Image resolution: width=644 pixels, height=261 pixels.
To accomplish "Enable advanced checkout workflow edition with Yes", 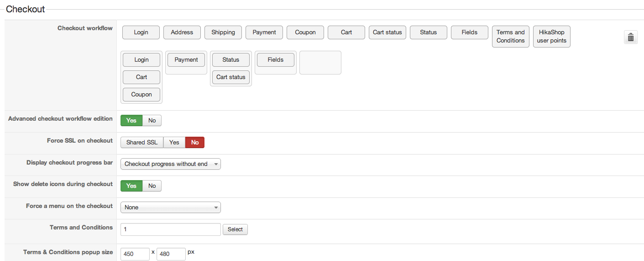I will point(131,121).
